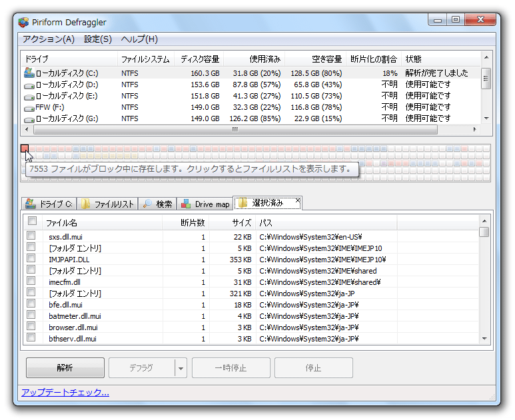Viewport: 515px width, 420px height.
Task: Select the D: local disk drive icon
Action: (29, 86)
